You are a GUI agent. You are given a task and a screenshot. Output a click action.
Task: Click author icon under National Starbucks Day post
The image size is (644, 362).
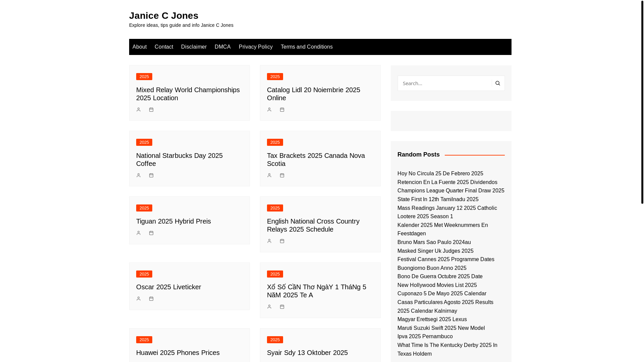point(139,175)
